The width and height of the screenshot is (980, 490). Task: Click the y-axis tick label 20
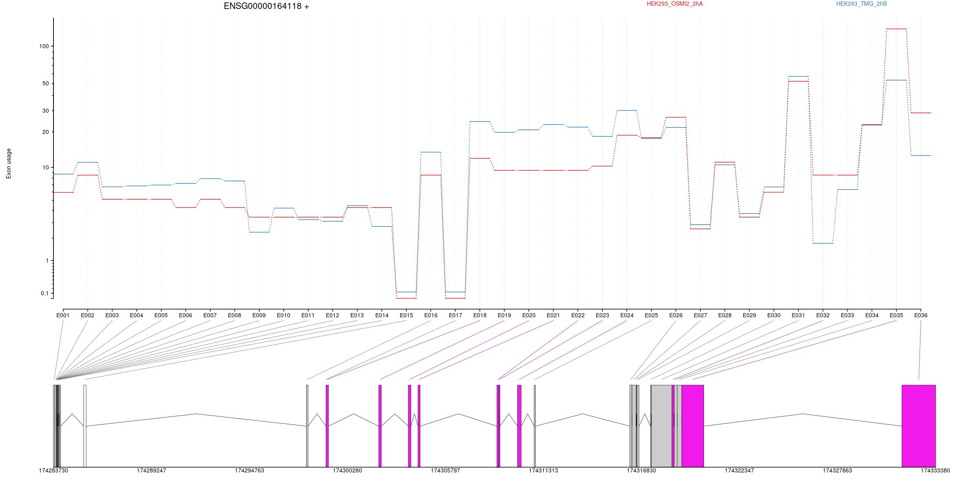[x=46, y=132]
